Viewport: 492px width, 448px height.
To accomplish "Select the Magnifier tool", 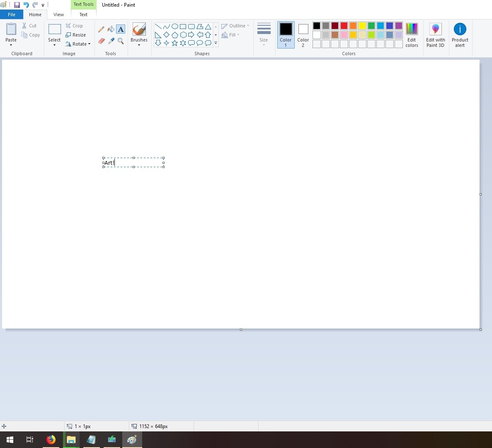I will [x=121, y=41].
